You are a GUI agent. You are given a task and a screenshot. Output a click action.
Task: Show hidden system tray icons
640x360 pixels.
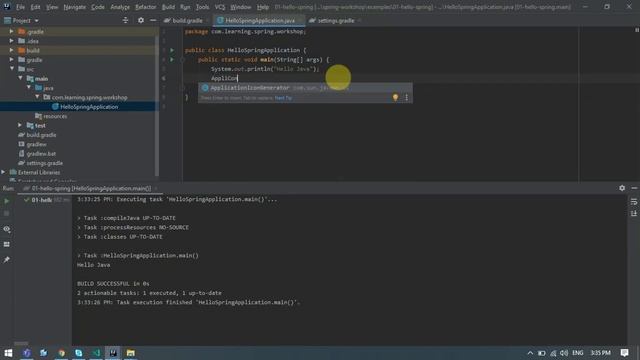coord(530,353)
